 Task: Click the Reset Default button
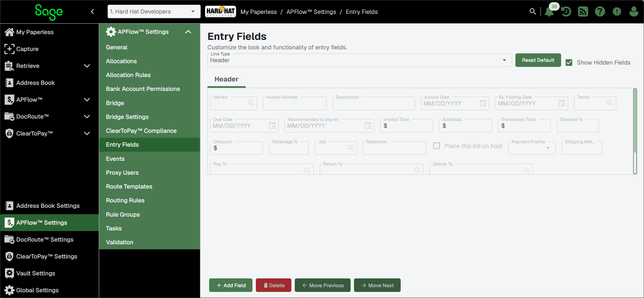pyautogui.click(x=538, y=60)
